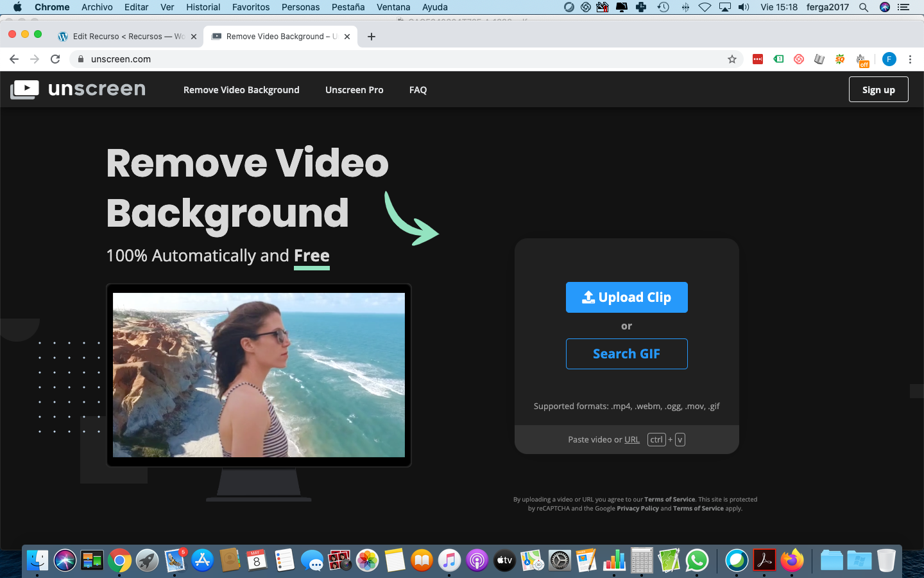Go back to the previous page
This screenshot has height=578, width=924.
point(14,59)
